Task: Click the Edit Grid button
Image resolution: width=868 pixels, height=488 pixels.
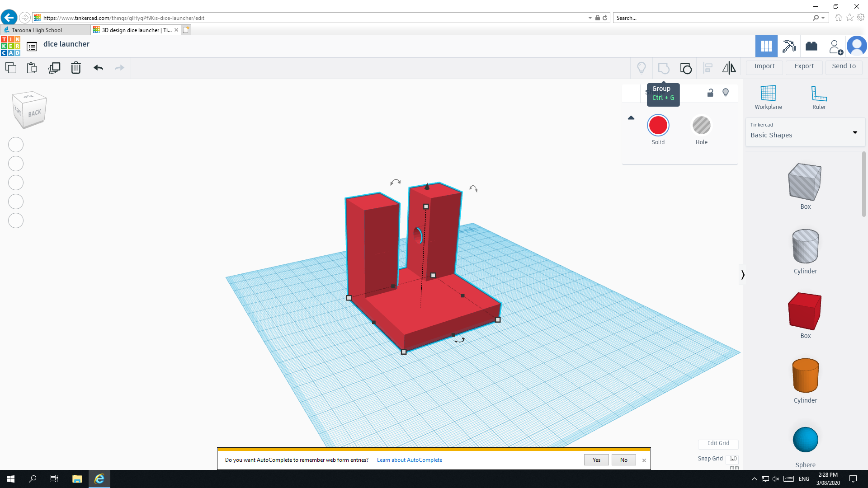Action: [718, 443]
